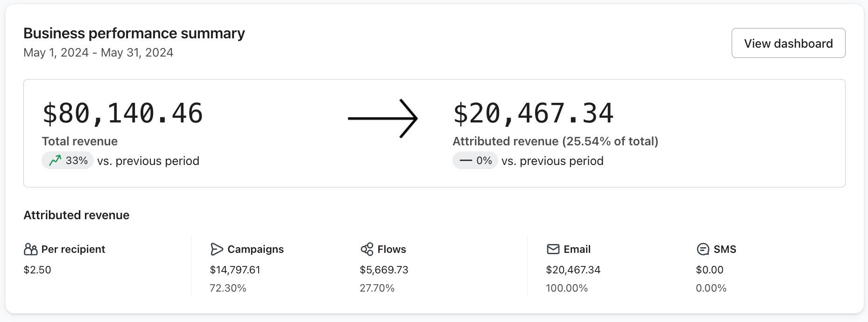
Task: Click the SMS chat bubble icon
Action: click(703, 250)
